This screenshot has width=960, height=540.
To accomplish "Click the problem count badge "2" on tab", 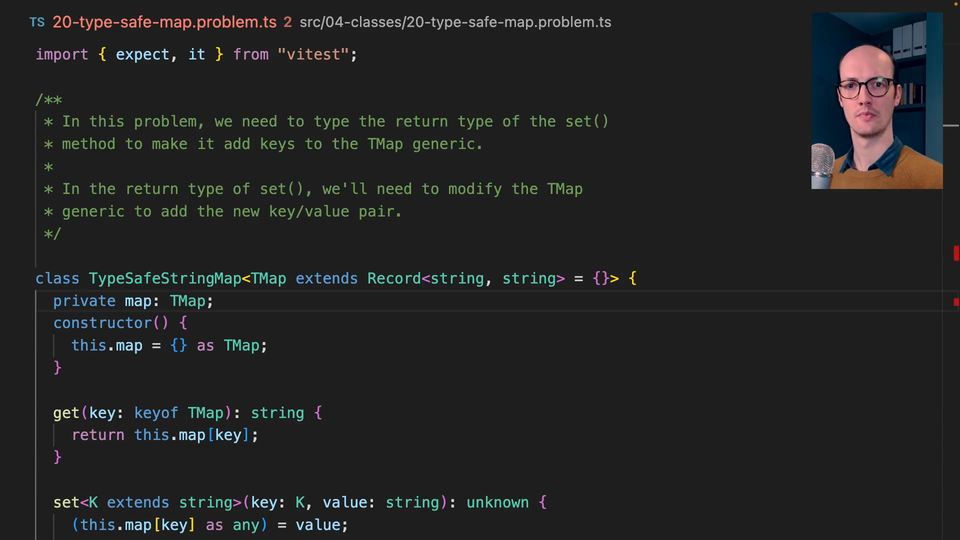I will click(x=288, y=21).
